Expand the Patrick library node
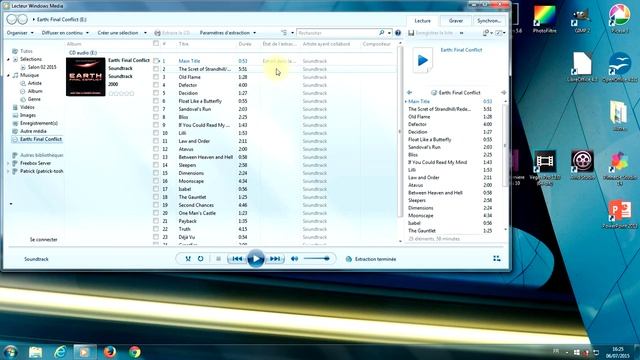 coord(9,171)
